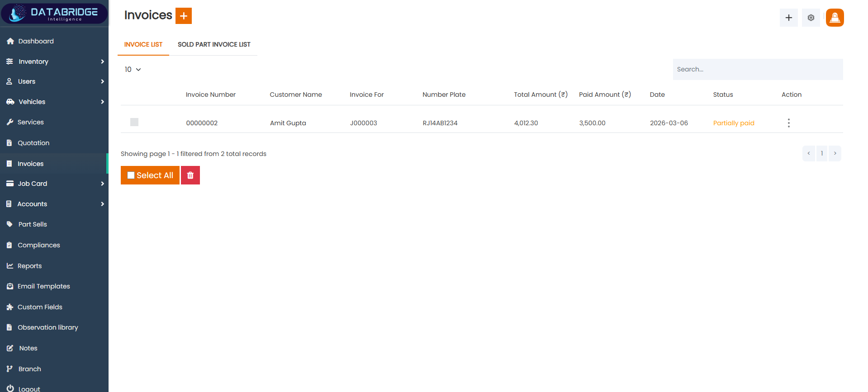Click the Custom Fields puzzle icon
868x392 pixels.
pos(10,307)
